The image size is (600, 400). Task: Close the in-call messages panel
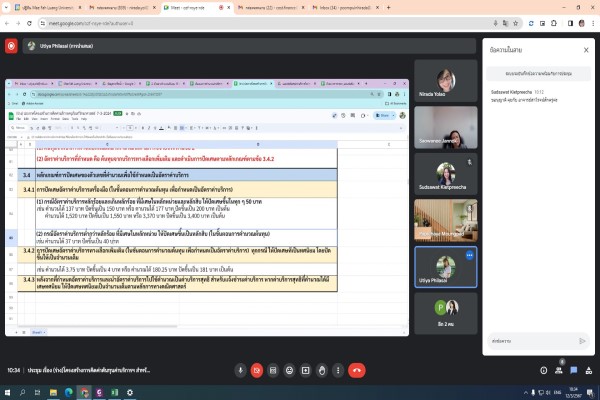point(586,50)
